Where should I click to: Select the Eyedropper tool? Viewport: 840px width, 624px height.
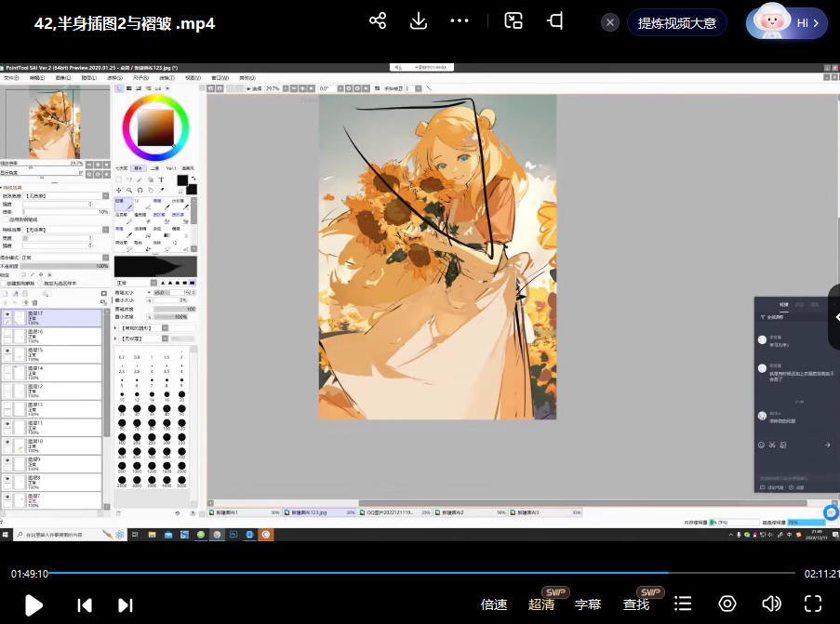pyautogui.click(x=162, y=190)
